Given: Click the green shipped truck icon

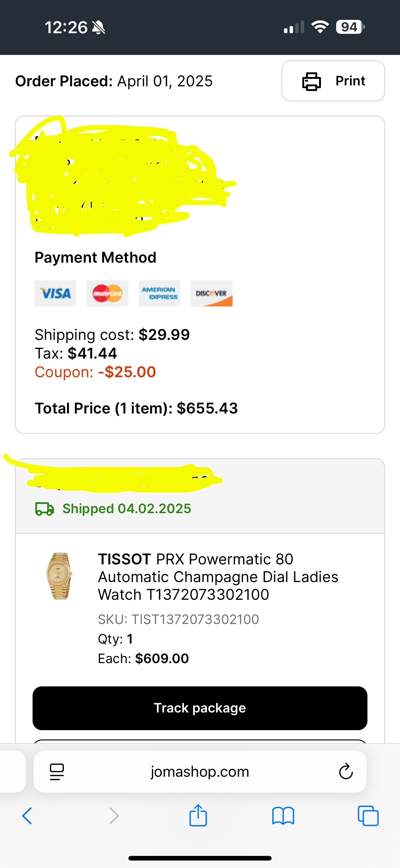Looking at the screenshot, I should (44, 509).
